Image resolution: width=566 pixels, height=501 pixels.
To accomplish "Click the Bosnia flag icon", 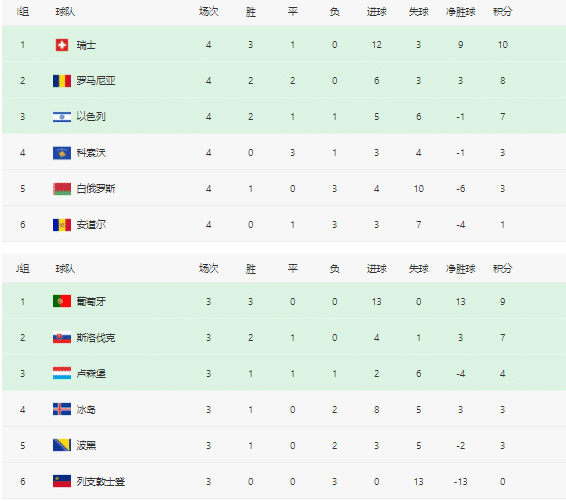I will point(62,445).
